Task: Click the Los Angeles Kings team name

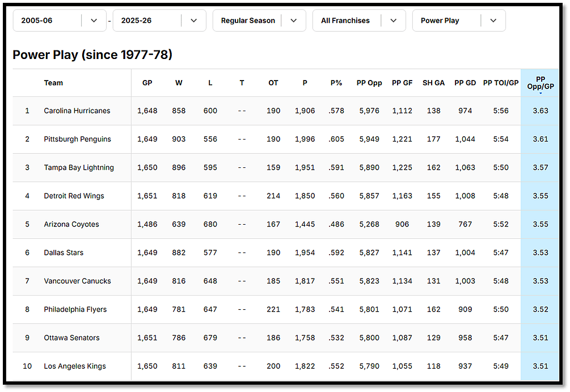Action: click(75, 366)
